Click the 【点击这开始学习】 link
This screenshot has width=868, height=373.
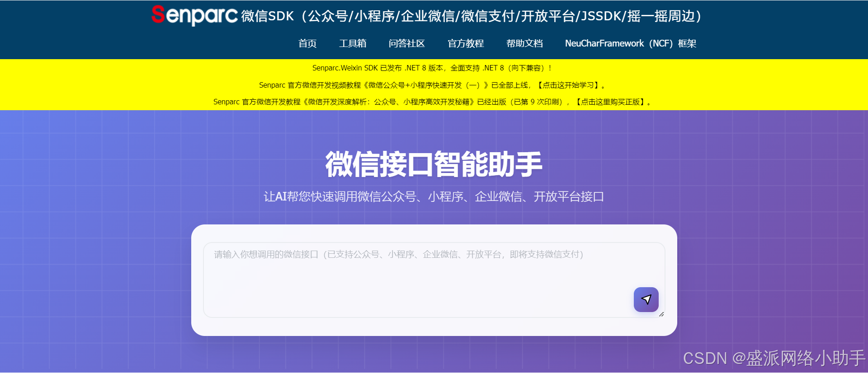click(568, 85)
